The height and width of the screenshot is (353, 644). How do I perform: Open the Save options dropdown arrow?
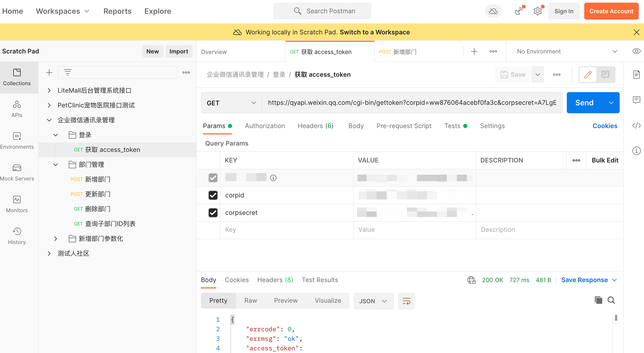point(538,75)
